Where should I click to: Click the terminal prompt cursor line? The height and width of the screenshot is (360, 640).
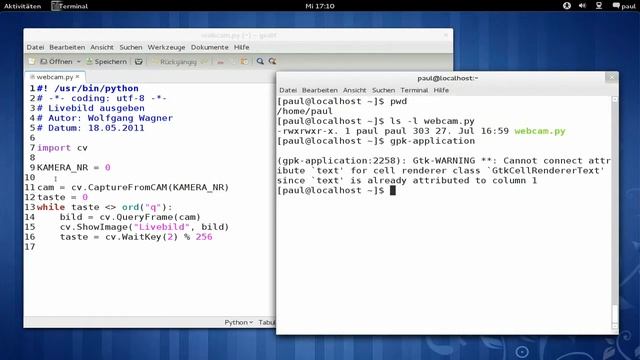336,191
